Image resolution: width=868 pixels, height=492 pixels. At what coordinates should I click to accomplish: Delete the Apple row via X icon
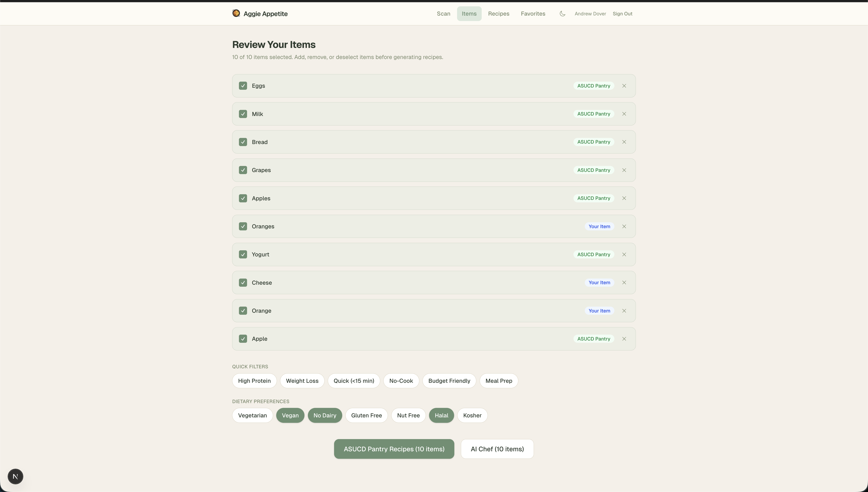[624, 338]
